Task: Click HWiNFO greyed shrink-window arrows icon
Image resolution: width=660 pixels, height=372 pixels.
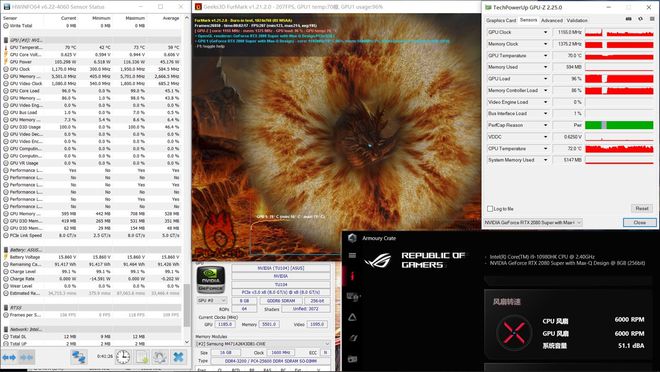Action: [27, 358]
